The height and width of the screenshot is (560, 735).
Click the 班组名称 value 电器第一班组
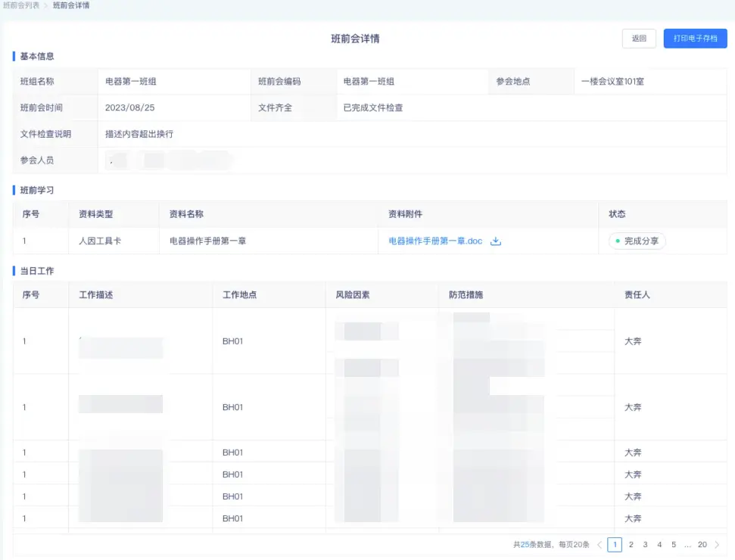pos(131,82)
